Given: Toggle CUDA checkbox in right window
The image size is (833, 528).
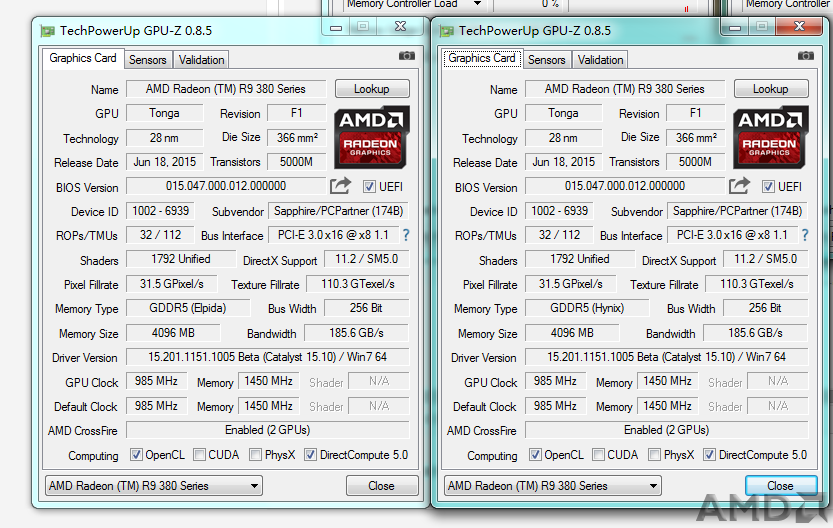Looking at the screenshot, I should click(x=598, y=455).
